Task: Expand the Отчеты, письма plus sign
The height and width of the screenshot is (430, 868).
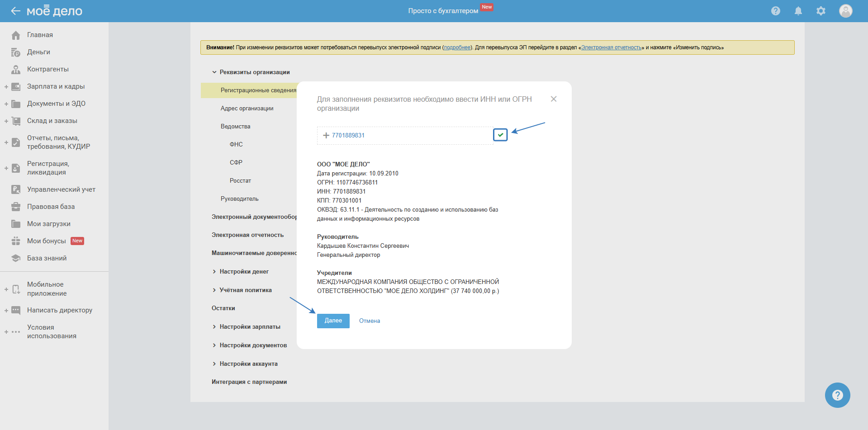Action: [6, 142]
